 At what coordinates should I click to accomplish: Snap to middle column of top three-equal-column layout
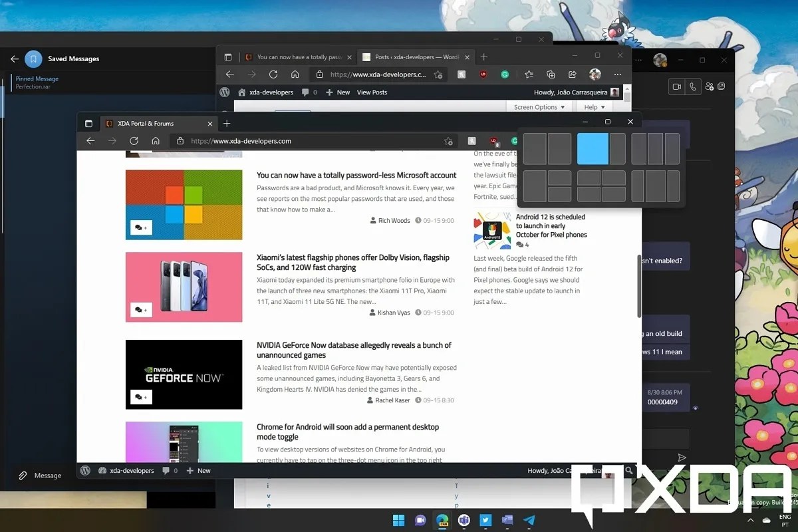pyautogui.click(x=656, y=148)
